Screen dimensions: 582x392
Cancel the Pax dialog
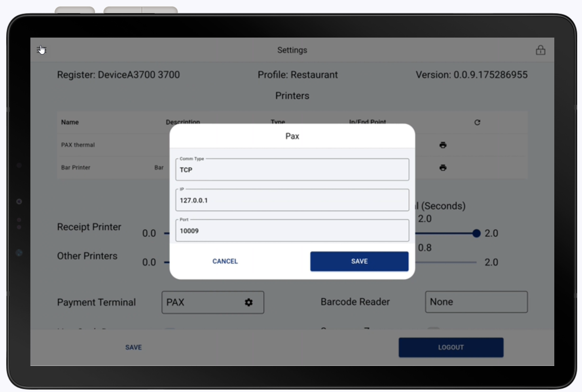[225, 261]
